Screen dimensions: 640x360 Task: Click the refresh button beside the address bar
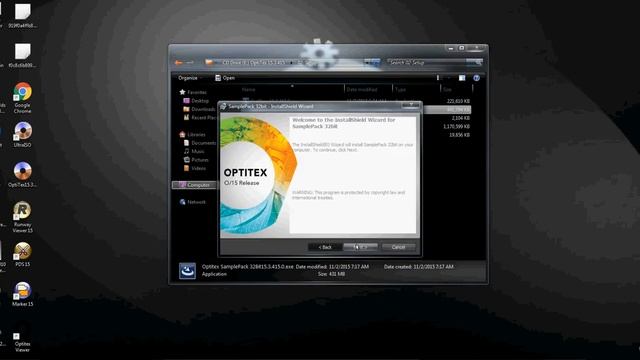pos(375,62)
